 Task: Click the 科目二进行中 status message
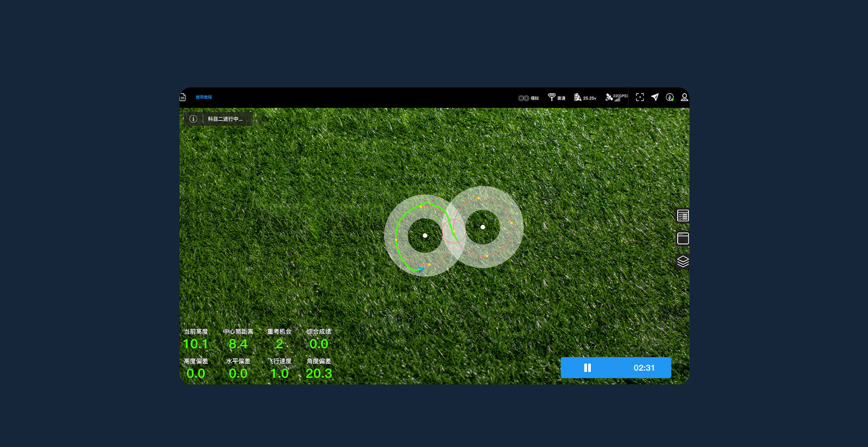click(x=225, y=119)
